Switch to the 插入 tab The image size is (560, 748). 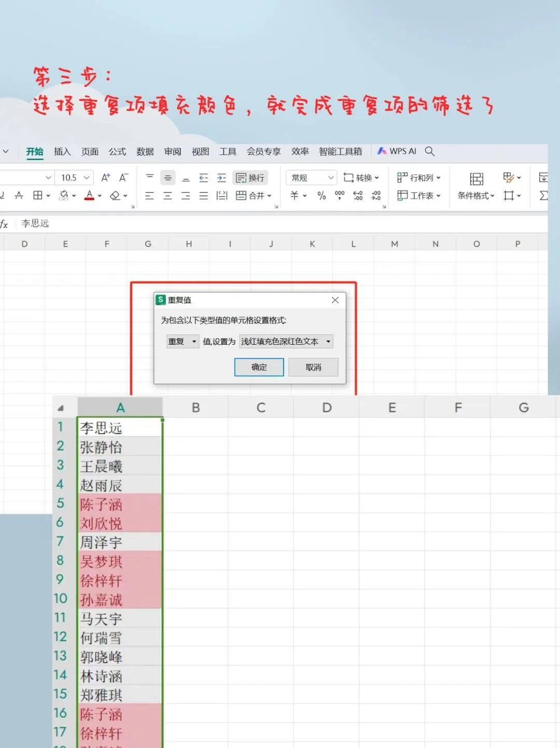pyautogui.click(x=62, y=151)
